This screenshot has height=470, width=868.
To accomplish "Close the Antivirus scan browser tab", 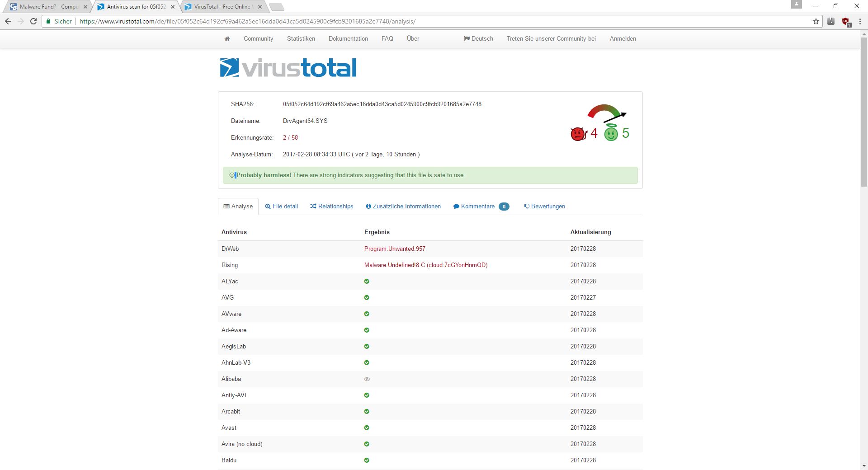I will pos(173,7).
